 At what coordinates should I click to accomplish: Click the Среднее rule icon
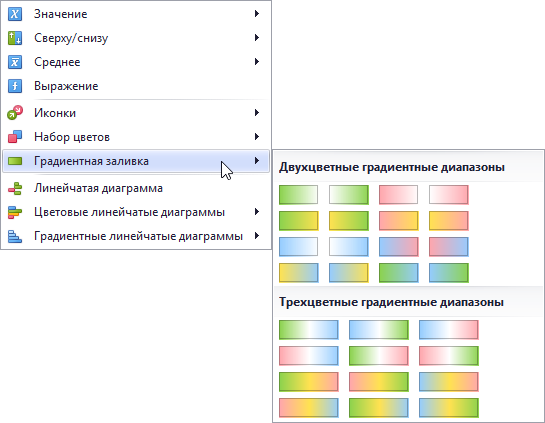pos(15,62)
